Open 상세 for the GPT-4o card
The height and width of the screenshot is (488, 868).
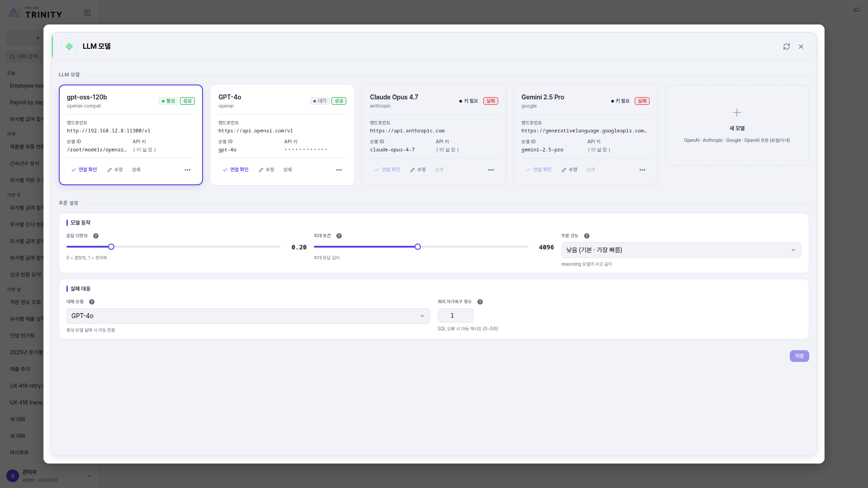(288, 170)
